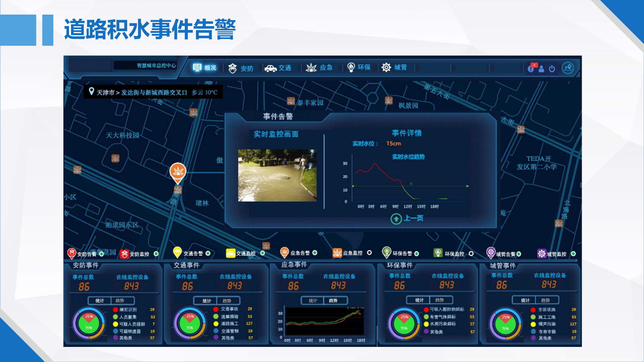Click the purple 城管告警 pin icon
Screen dimensions: 644x362
[491, 253]
